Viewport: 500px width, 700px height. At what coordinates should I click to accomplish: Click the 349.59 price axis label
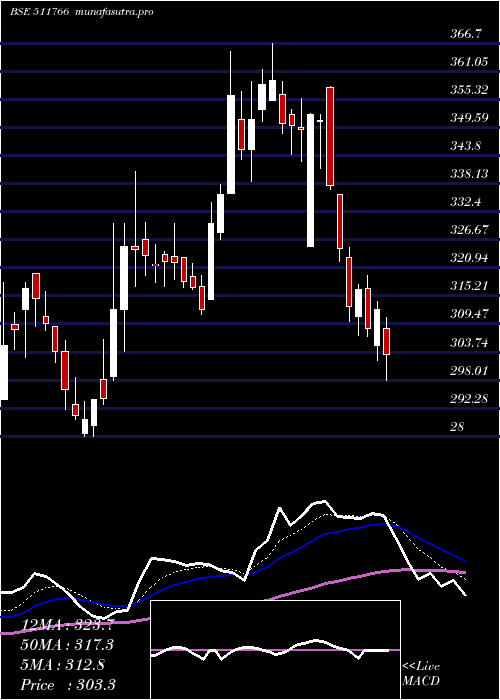pyautogui.click(x=469, y=118)
